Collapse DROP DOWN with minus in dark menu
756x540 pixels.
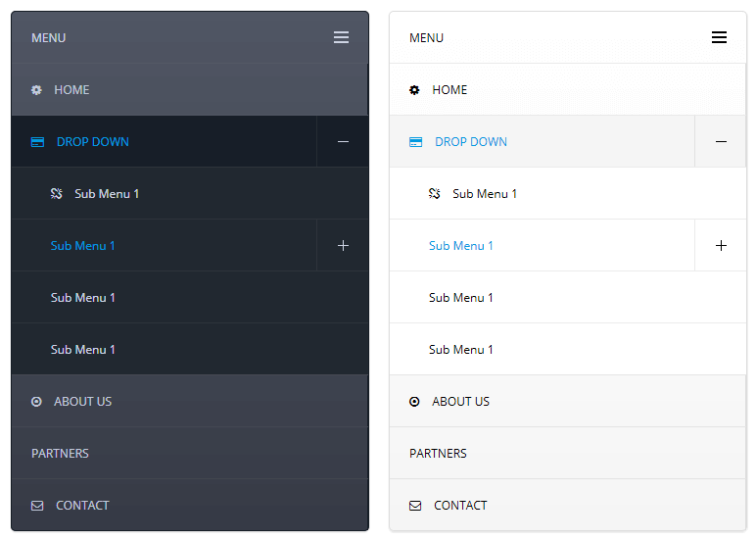pos(343,142)
